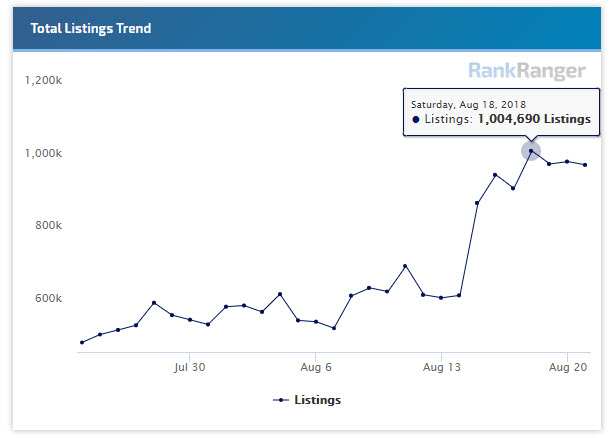Click the data point directly above Aug 13
616x438 pixels.
(x=441, y=298)
